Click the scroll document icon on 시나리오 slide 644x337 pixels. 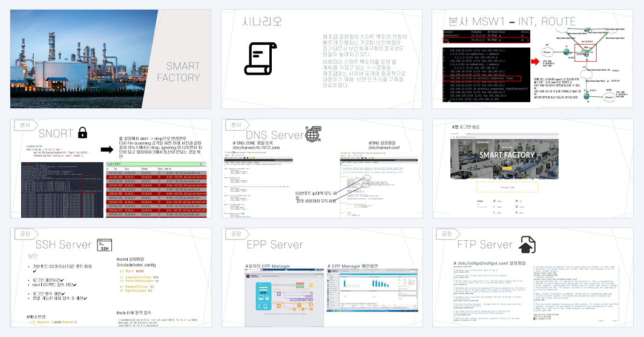[257, 59]
